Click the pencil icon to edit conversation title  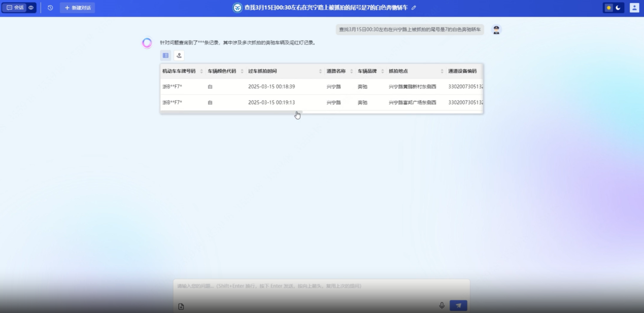[x=413, y=8]
